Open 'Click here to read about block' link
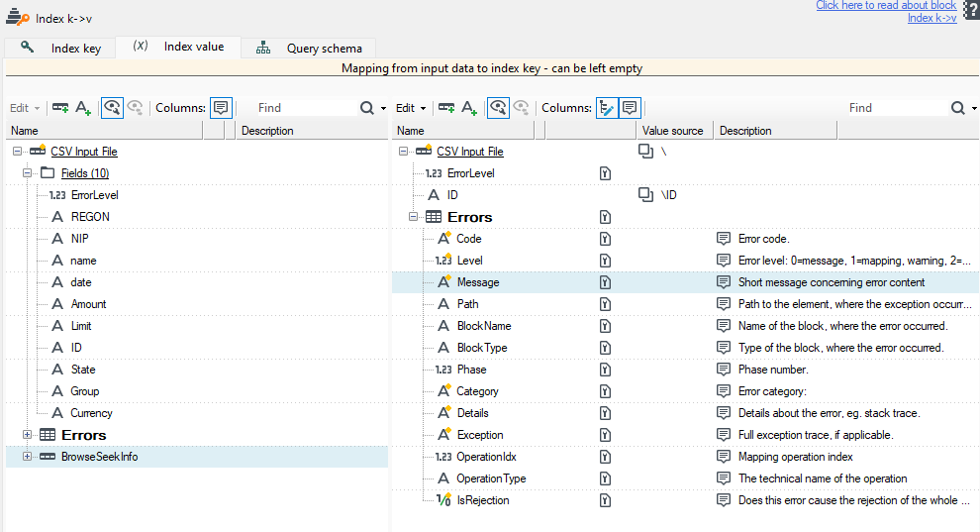 886,6
